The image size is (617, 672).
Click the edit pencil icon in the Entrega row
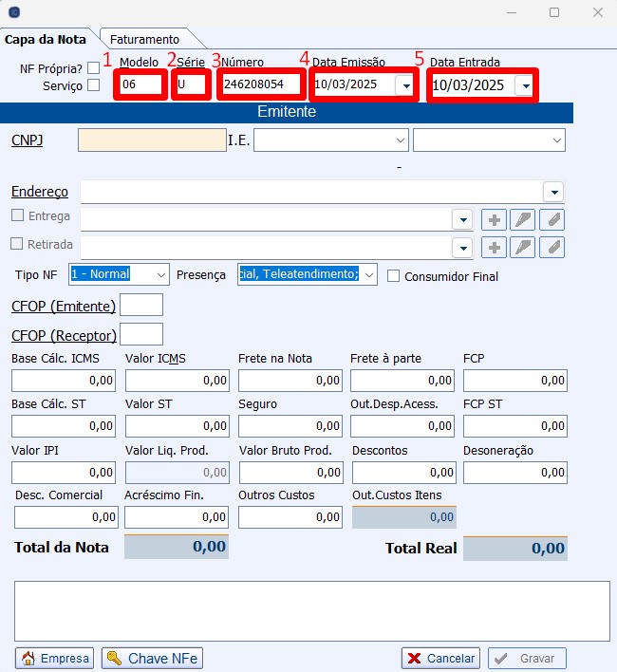tap(523, 219)
